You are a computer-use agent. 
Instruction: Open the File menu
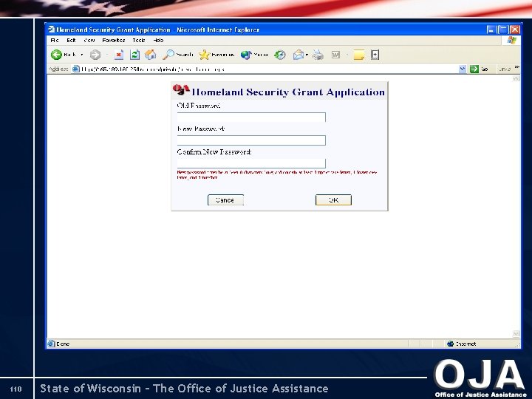click(x=55, y=41)
